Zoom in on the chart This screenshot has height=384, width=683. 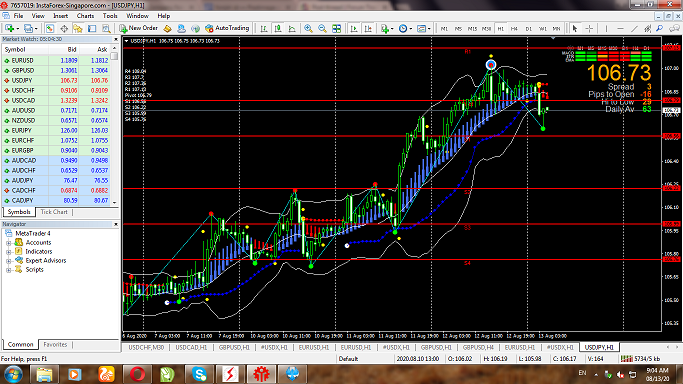click(x=308, y=28)
